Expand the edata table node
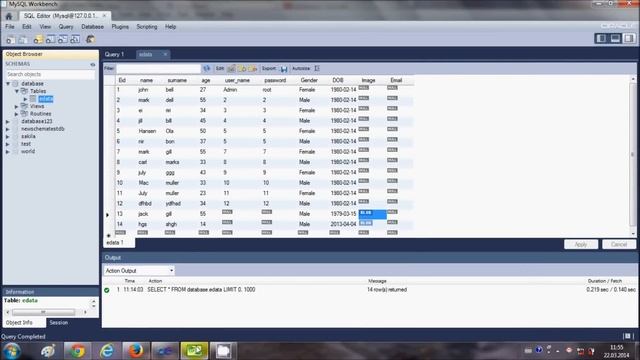The height and width of the screenshot is (360, 640). pos(25,99)
